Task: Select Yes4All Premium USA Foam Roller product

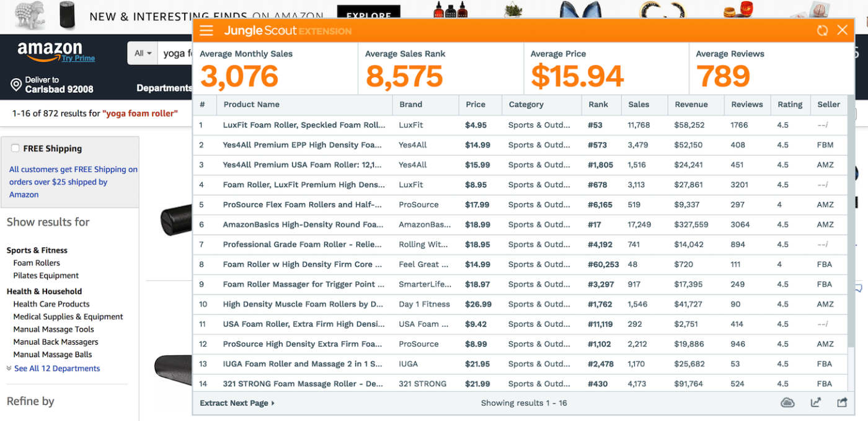Action: [302, 164]
